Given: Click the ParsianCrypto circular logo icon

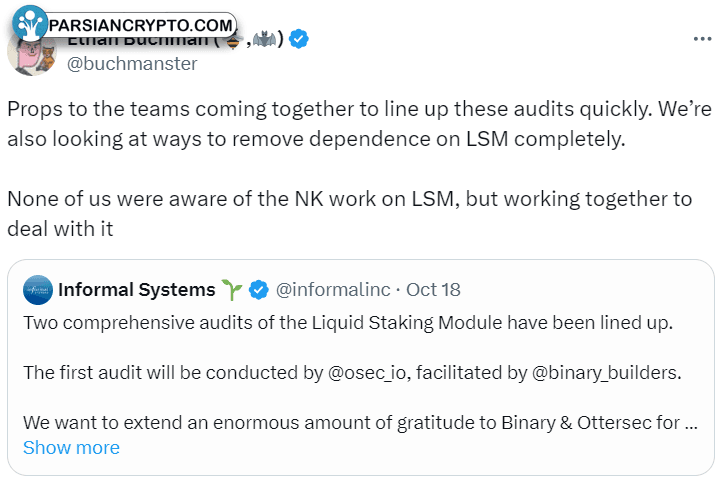Looking at the screenshot, I should click(28, 23).
